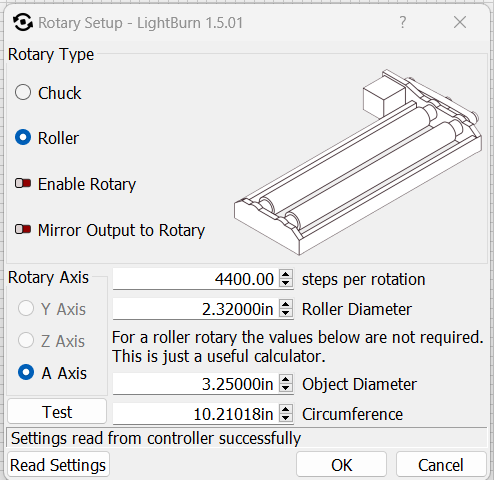
Task: Click the Cancel button
Action: click(441, 465)
